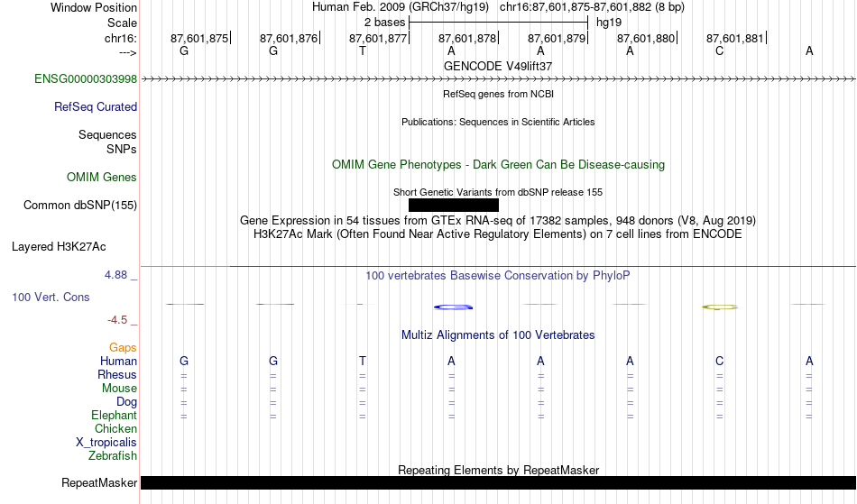Click the black RepeatMasker repeat bar
This screenshot has height=504, width=857.
(x=499, y=482)
